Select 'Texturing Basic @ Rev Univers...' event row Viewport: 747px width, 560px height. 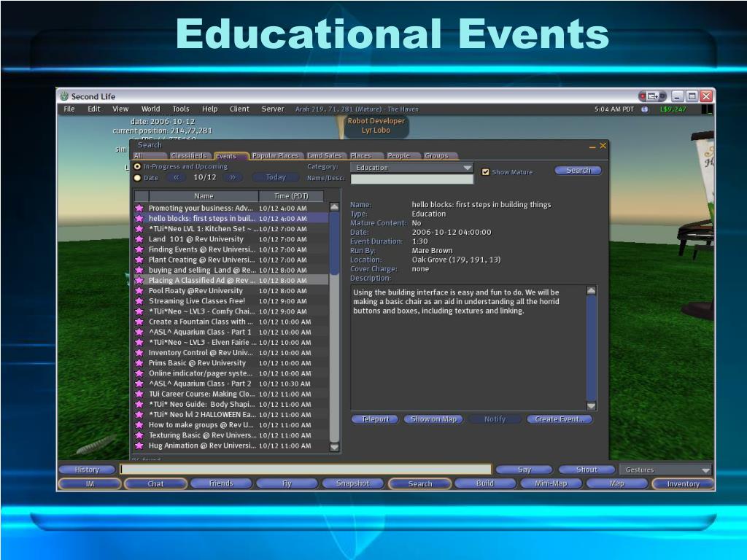coord(231,435)
